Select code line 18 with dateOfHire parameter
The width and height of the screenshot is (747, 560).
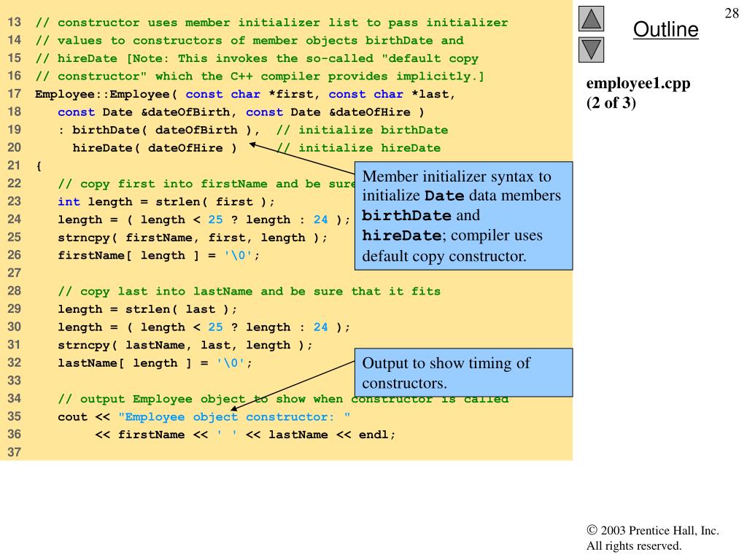point(241,112)
